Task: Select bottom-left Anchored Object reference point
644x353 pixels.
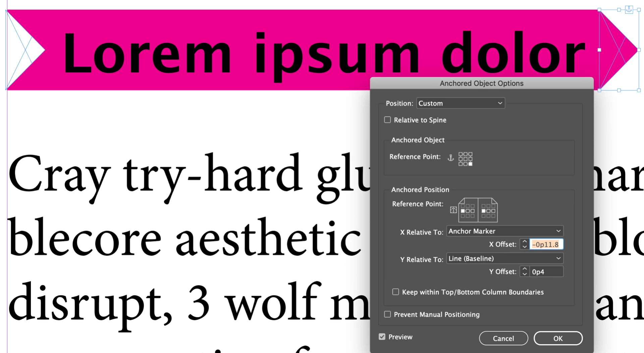Action: pyautogui.click(x=461, y=164)
